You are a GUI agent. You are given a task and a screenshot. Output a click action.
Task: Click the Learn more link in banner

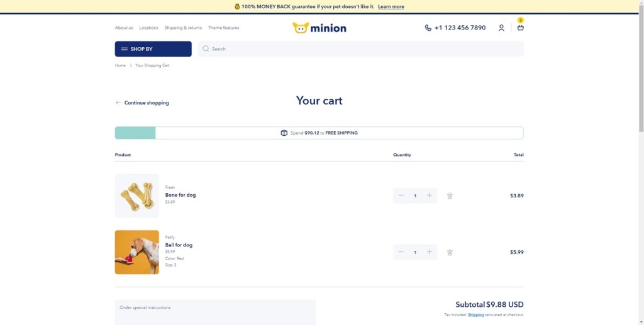(x=391, y=7)
